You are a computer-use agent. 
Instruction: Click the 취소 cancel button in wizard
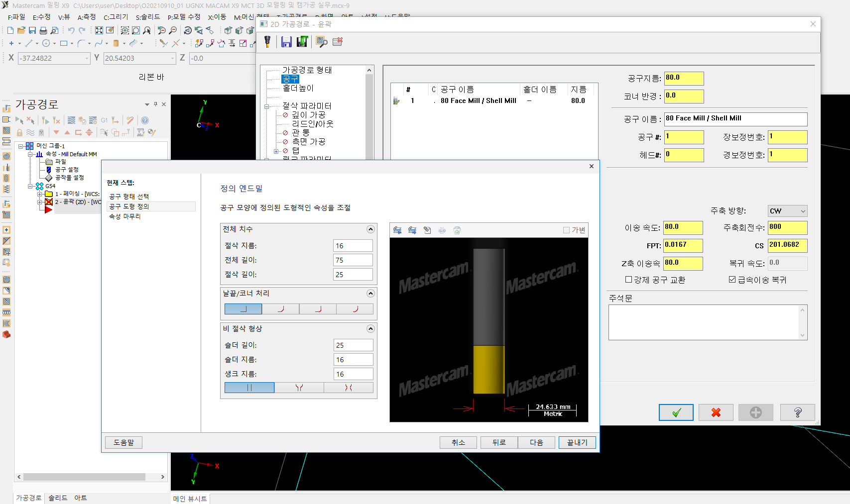(x=458, y=442)
